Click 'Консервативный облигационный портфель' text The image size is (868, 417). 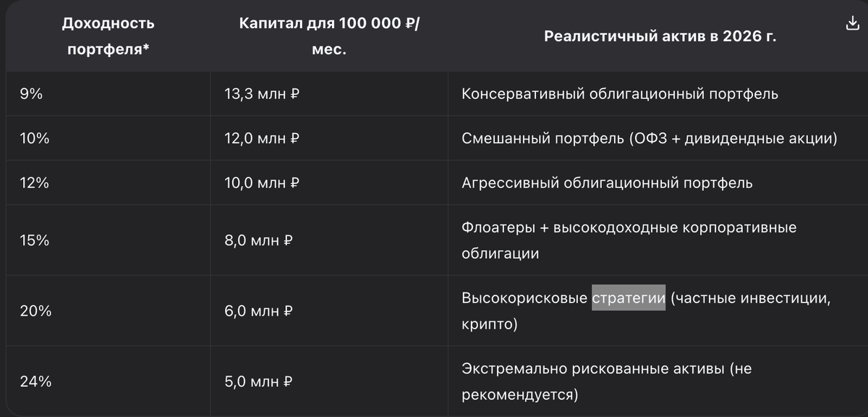620,94
